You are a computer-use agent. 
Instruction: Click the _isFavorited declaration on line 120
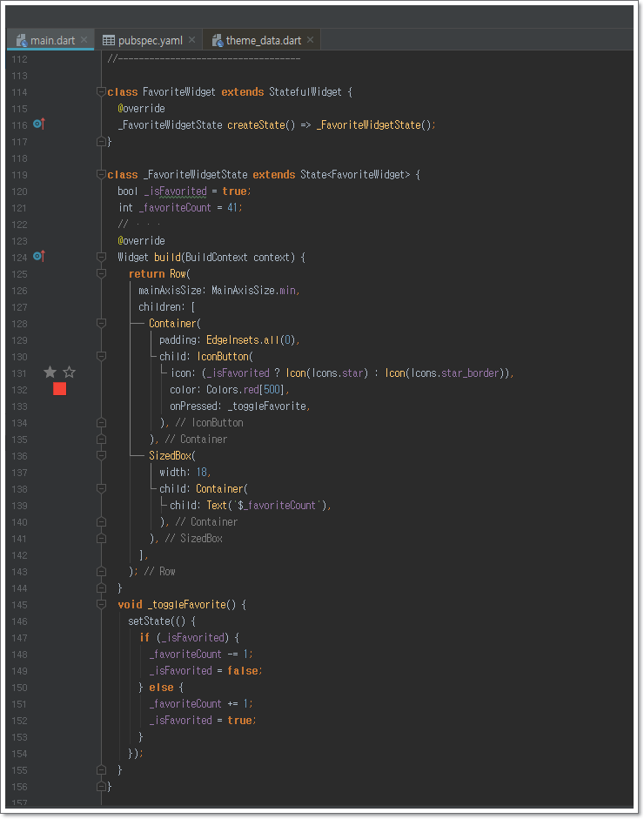(x=176, y=191)
